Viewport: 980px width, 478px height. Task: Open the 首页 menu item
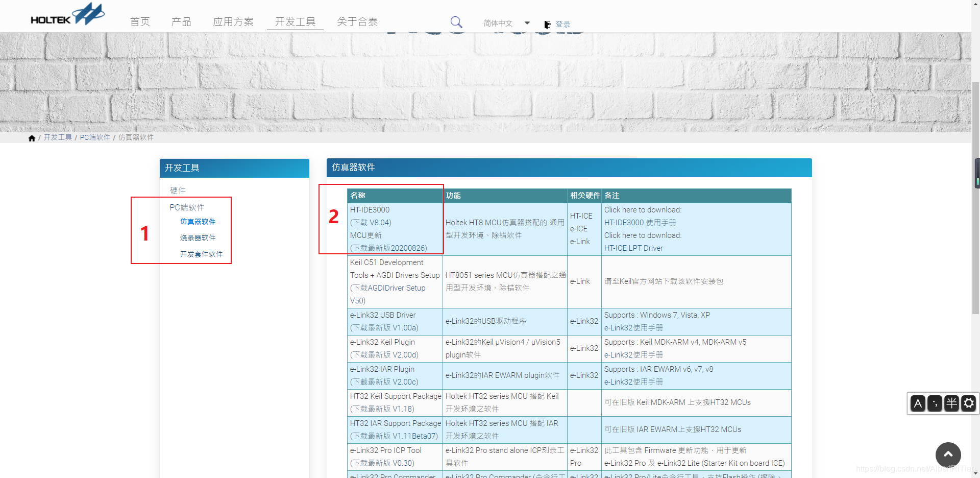point(140,21)
